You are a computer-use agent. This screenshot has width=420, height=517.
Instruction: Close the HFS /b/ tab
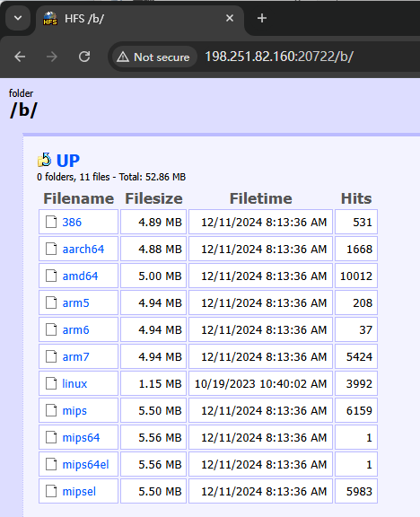[230, 18]
